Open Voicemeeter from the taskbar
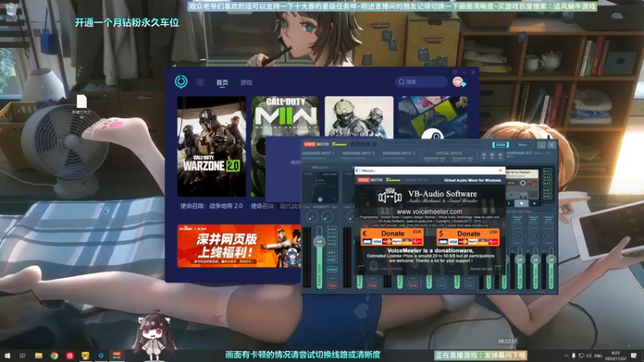The height and width of the screenshot is (362, 644). [117, 356]
